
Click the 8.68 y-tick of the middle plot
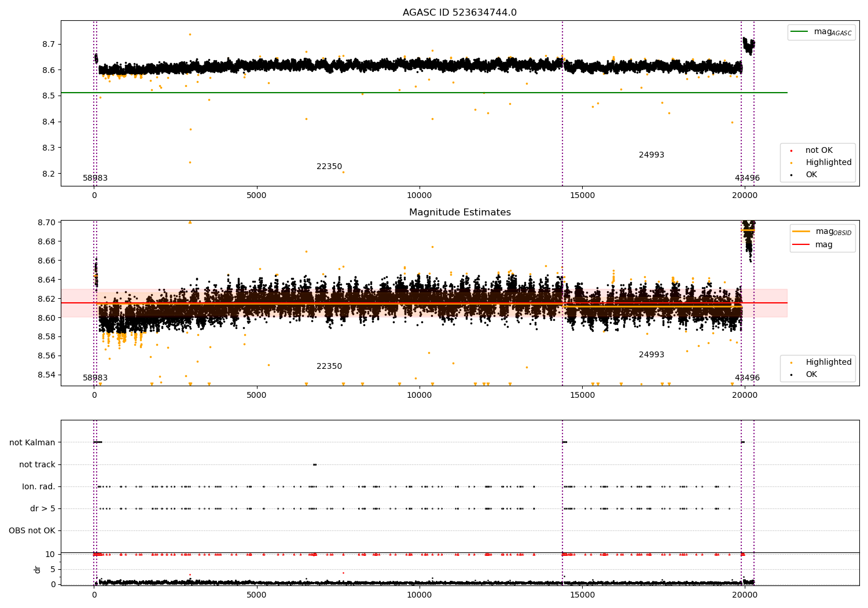click(46, 241)
